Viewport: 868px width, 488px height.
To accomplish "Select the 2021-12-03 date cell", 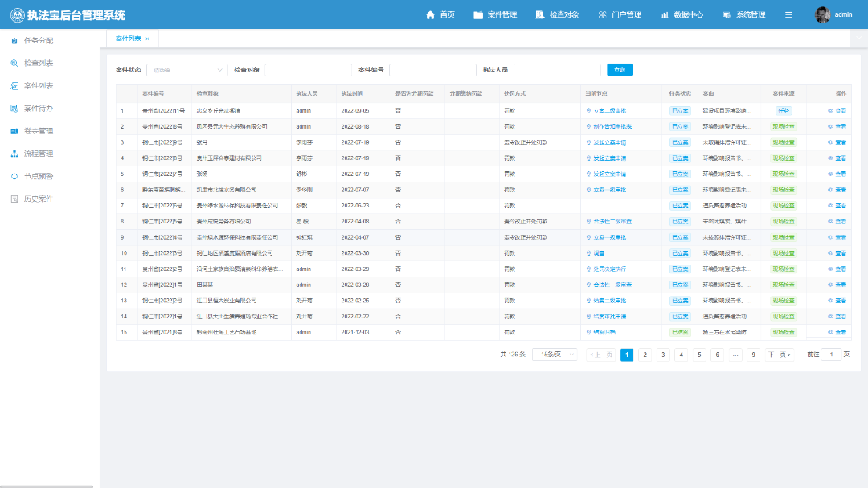I will (355, 332).
